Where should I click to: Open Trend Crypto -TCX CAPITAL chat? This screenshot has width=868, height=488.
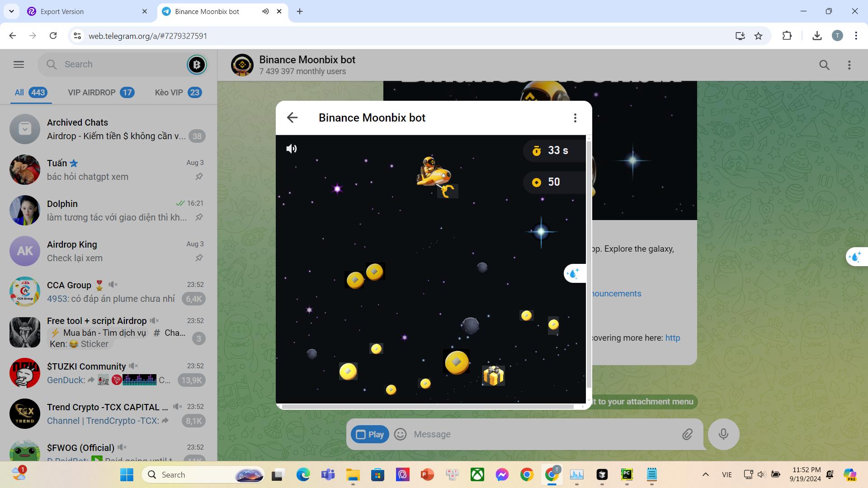[108, 414]
